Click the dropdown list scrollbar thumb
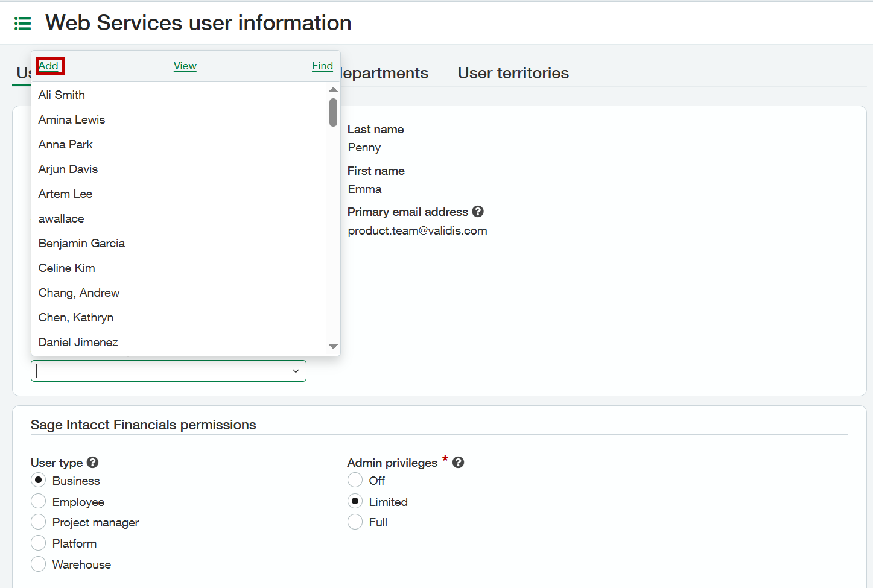 (x=333, y=113)
